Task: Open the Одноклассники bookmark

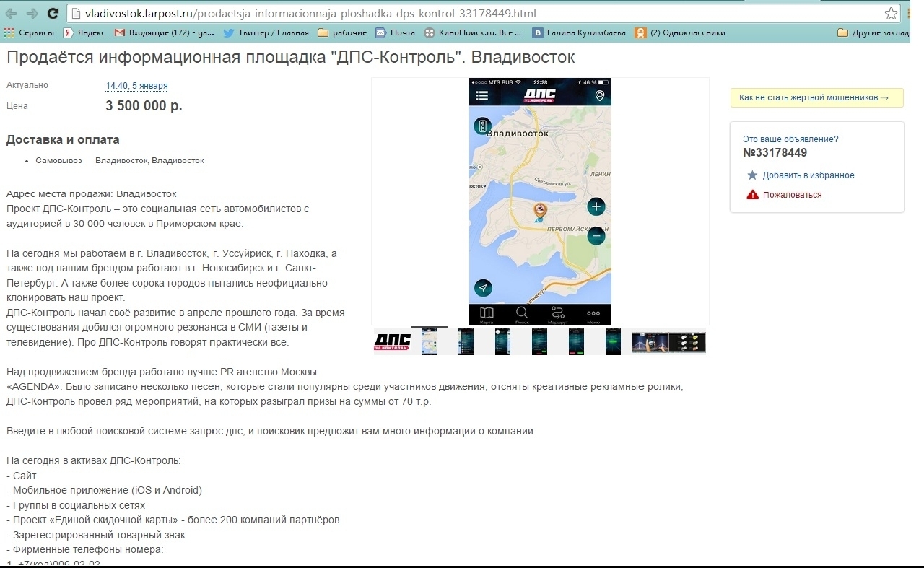Action: coord(680,32)
